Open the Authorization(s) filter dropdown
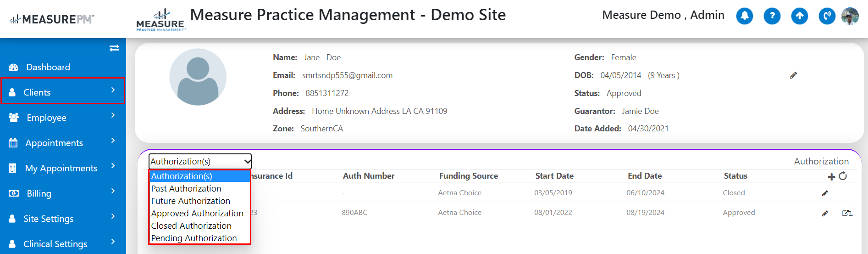 point(200,161)
